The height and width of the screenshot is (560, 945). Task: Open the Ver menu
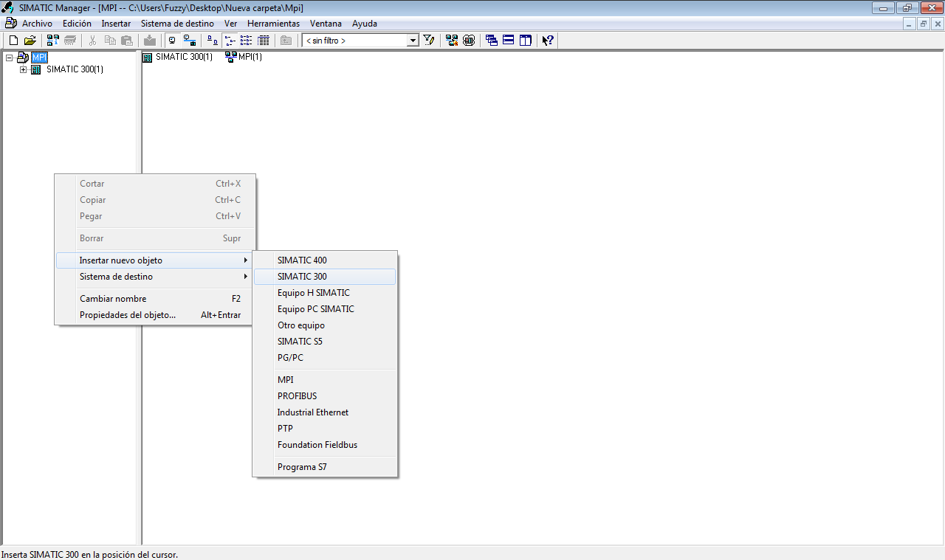pyautogui.click(x=231, y=24)
